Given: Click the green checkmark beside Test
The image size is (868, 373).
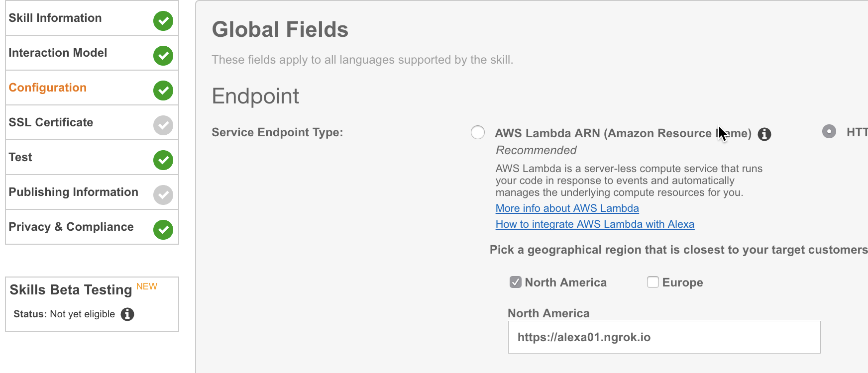Looking at the screenshot, I should [163, 160].
